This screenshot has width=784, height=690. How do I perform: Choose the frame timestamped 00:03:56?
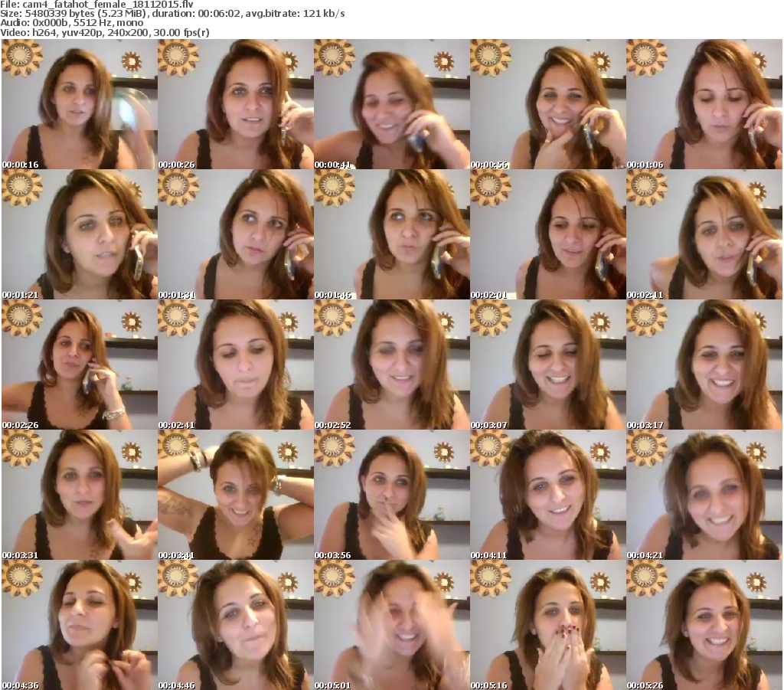coord(391,495)
